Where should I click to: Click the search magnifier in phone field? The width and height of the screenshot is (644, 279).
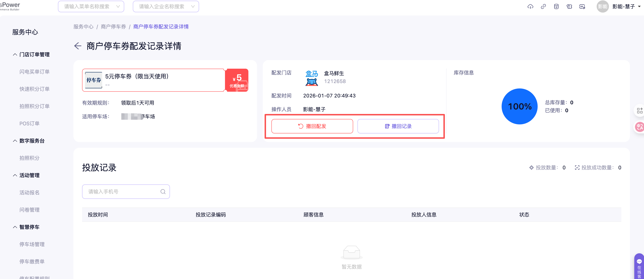coord(163,192)
